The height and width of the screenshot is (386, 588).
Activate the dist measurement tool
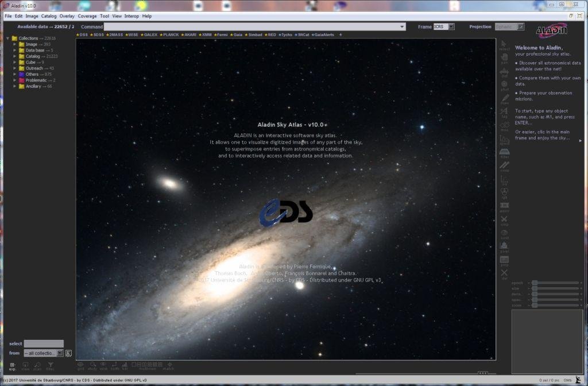pyautogui.click(x=504, y=72)
